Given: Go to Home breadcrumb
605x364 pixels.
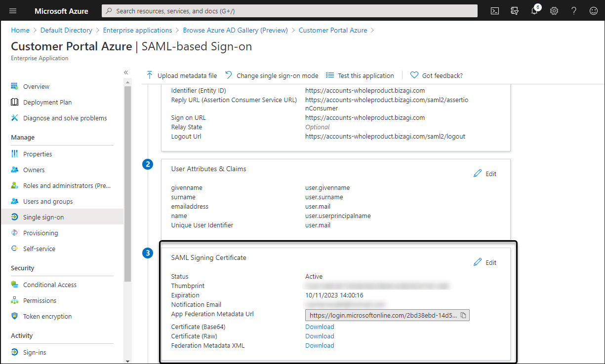Looking at the screenshot, I should click(x=20, y=30).
